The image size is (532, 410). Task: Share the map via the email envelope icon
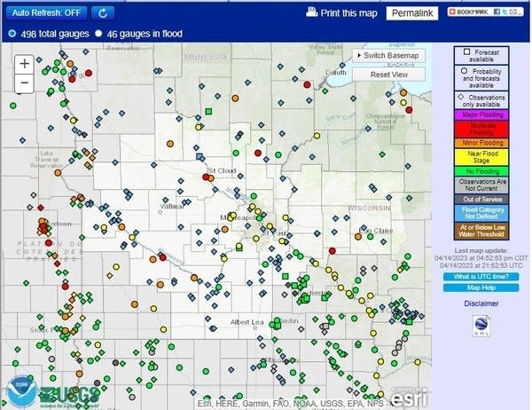(x=513, y=12)
